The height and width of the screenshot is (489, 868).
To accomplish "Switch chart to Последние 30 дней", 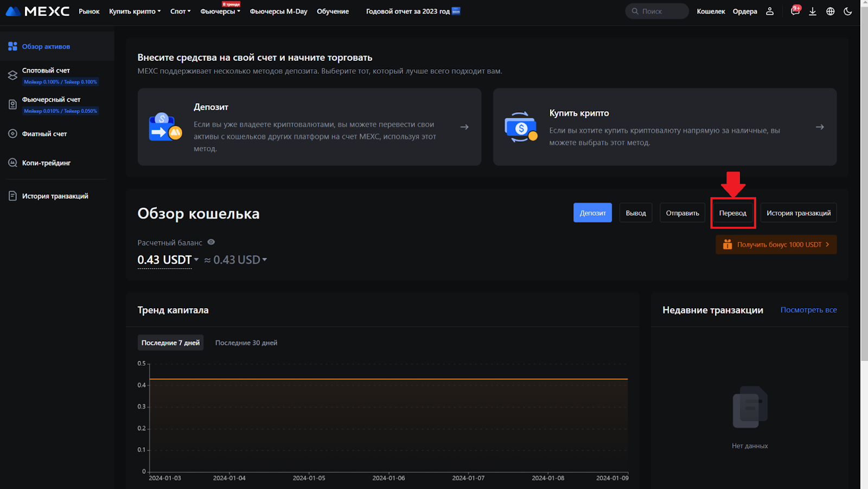I will coord(246,343).
